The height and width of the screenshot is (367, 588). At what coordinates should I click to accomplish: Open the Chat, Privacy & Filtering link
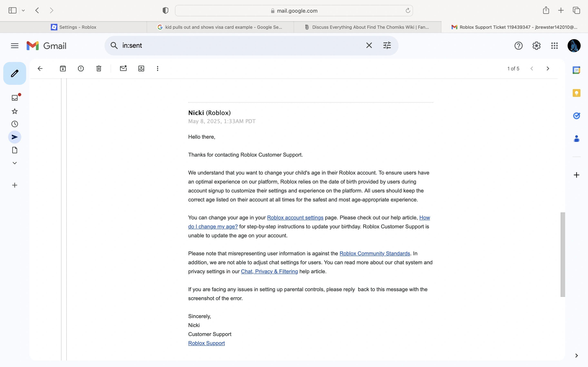click(x=269, y=271)
